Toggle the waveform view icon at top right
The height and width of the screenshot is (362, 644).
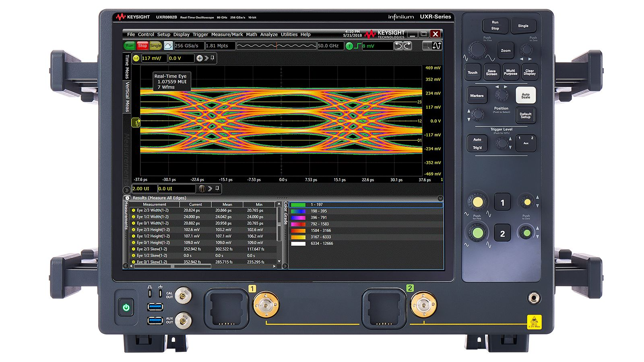point(437,46)
